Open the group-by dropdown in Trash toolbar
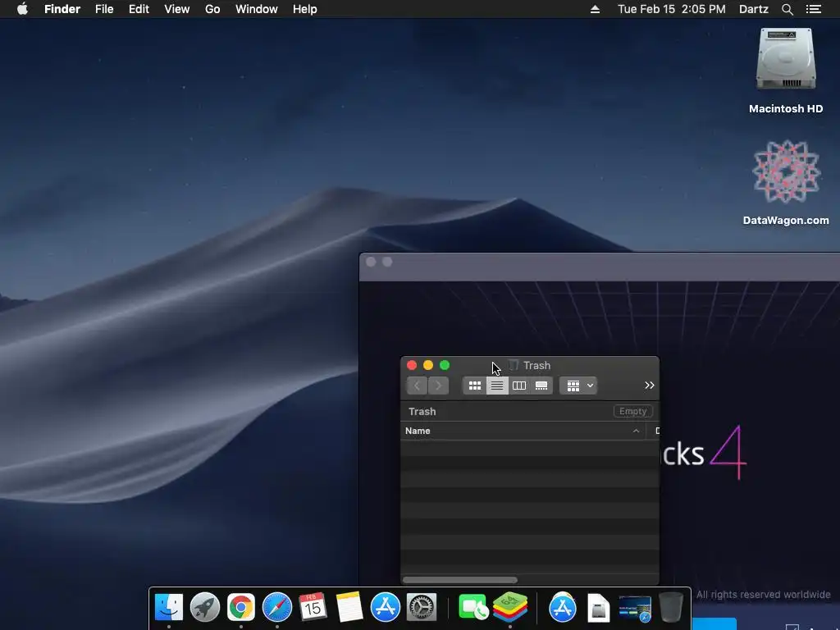The image size is (840, 630). (x=578, y=386)
